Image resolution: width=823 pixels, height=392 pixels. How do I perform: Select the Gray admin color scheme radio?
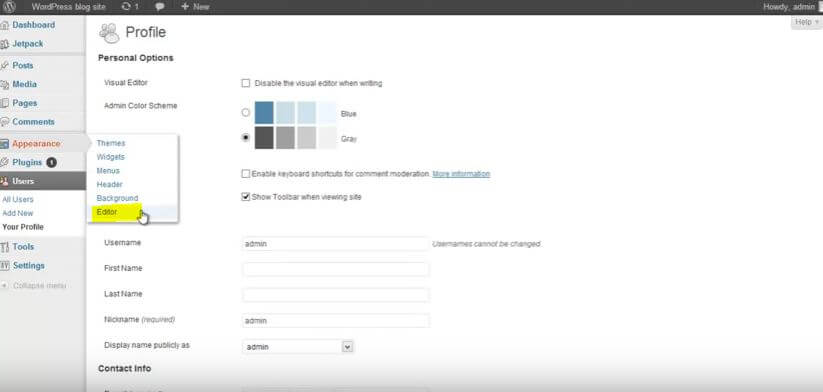pyautogui.click(x=246, y=138)
